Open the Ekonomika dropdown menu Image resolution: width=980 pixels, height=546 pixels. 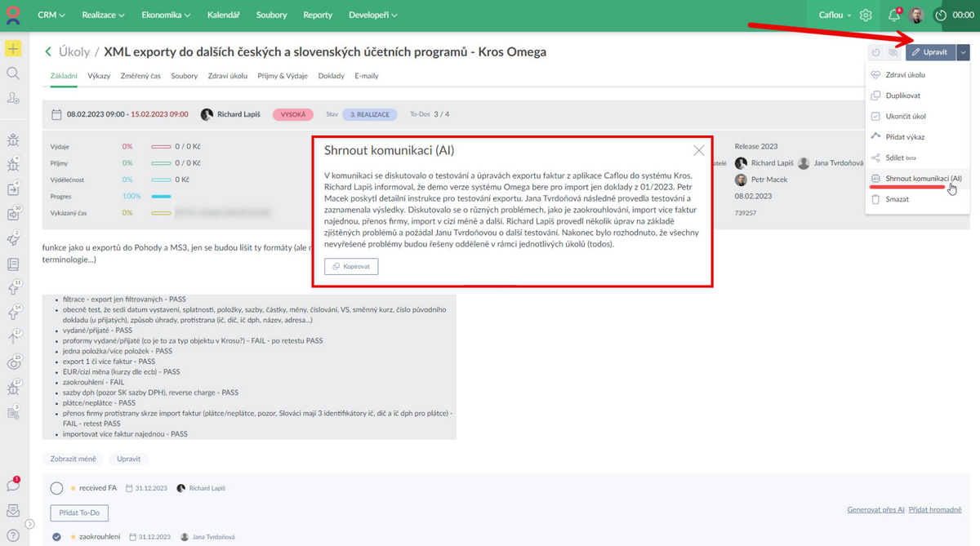[166, 16]
